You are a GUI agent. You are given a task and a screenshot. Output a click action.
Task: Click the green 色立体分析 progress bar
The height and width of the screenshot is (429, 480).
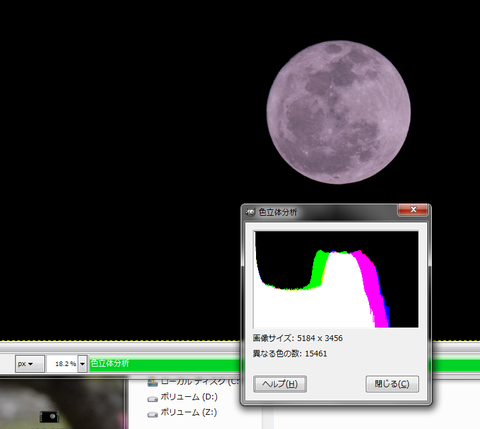pos(165,364)
